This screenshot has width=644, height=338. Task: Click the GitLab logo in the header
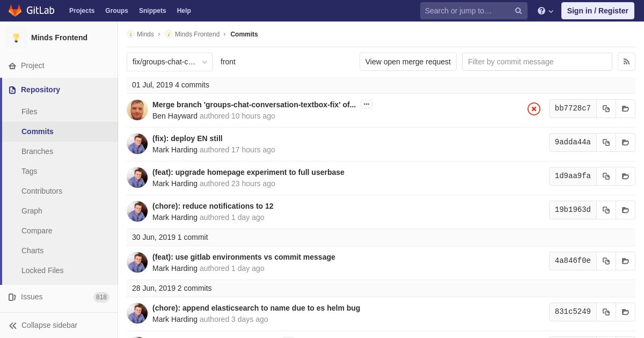31,11
